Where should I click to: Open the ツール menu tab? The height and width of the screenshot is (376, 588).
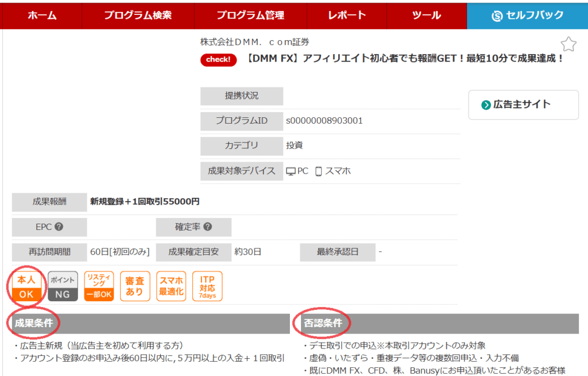(x=427, y=16)
